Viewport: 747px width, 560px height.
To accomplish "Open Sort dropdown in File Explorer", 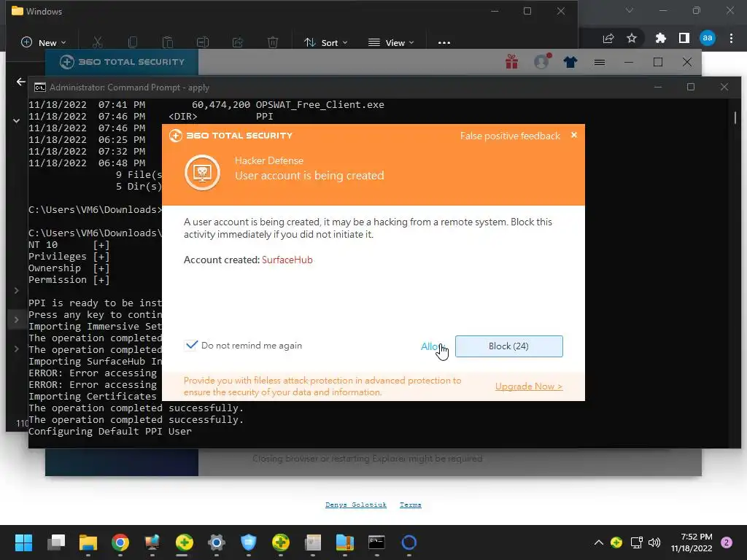I will 326,42.
